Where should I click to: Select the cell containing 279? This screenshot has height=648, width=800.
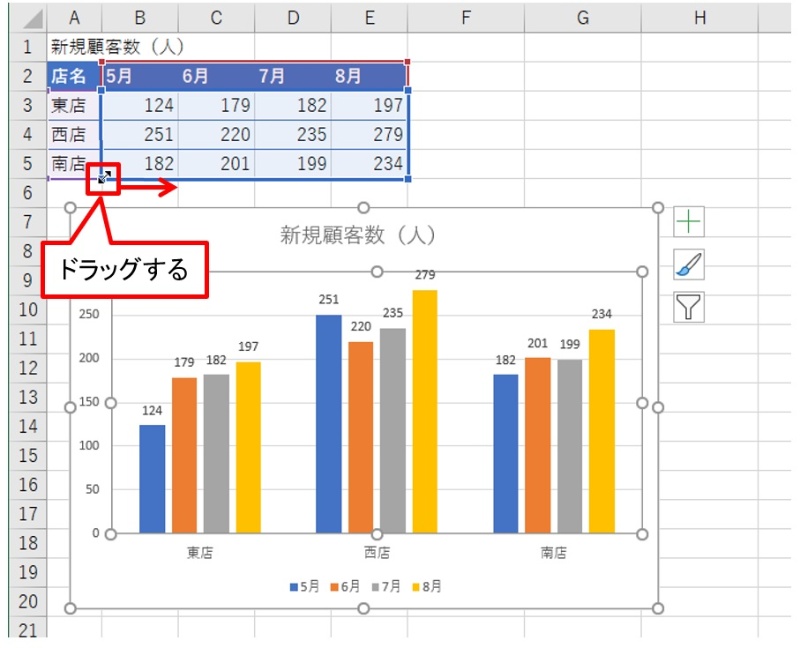point(369,131)
